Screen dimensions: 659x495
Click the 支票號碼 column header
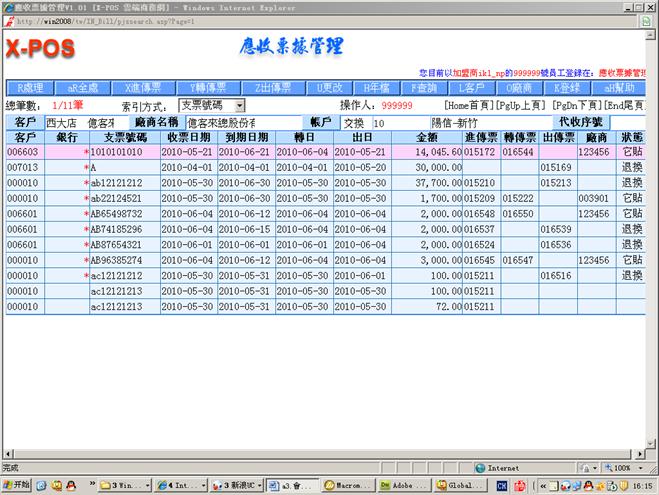(x=125, y=137)
